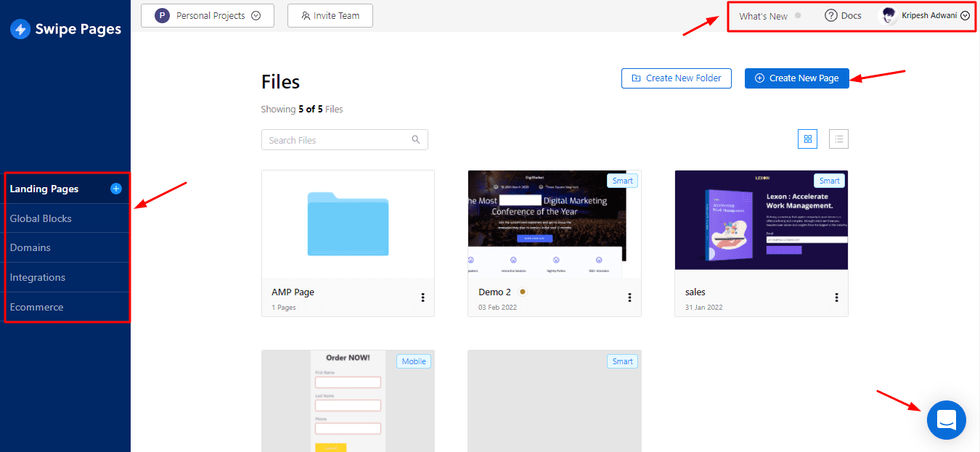Switch to list view layout
The image size is (980, 452).
pyautogui.click(x=838, y=139)
